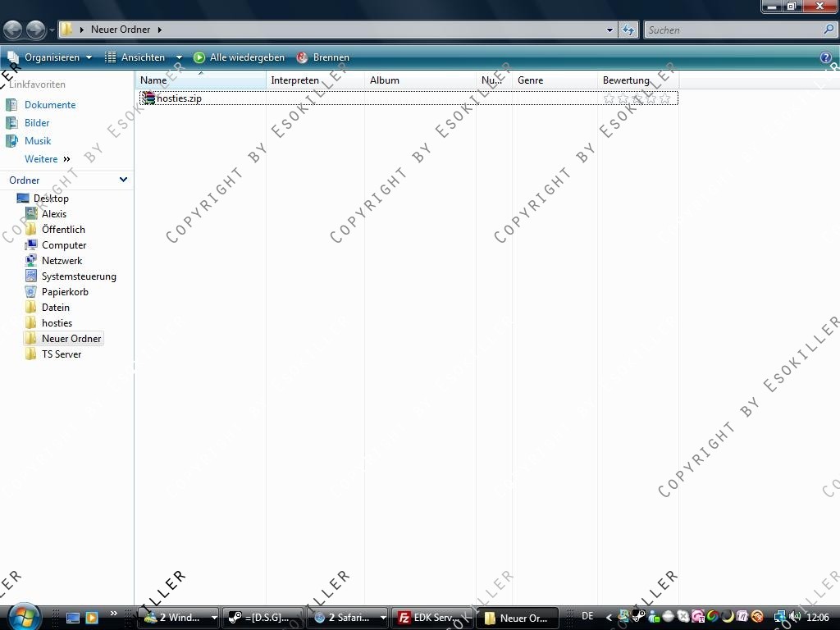Open address bar history dropdown arrow
840x630 pixels.
point(609,30)
